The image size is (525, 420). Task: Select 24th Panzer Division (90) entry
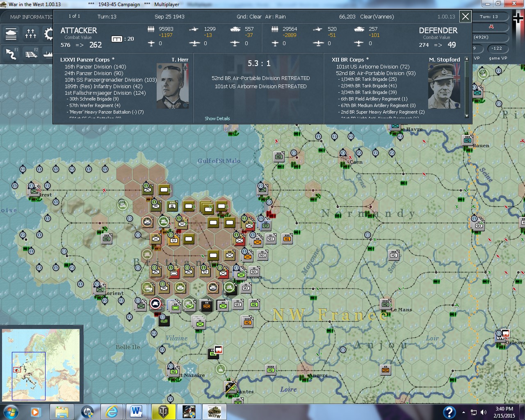tap(94, 73)
